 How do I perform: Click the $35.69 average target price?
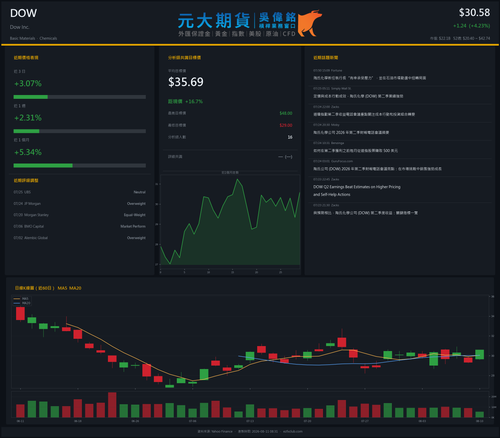pyautogui.click(x=186, y=82)
